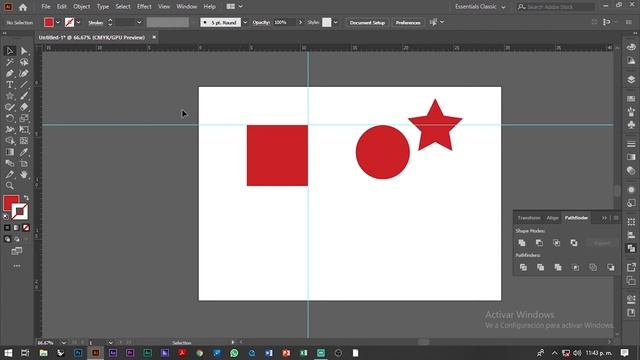The image size is (640, 360).
Task: Select the Scale tool
Action: pos(24,118)
